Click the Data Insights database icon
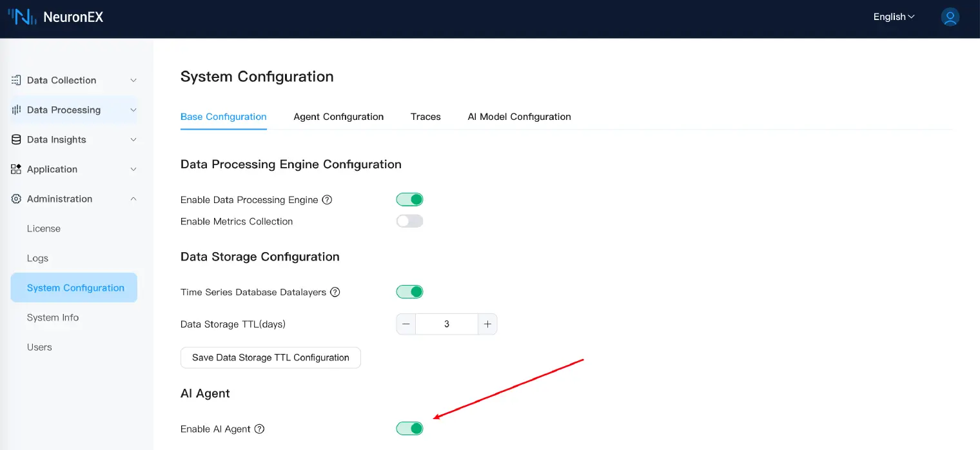This screenshot has width=980, height=450. (x=16, y=140)
